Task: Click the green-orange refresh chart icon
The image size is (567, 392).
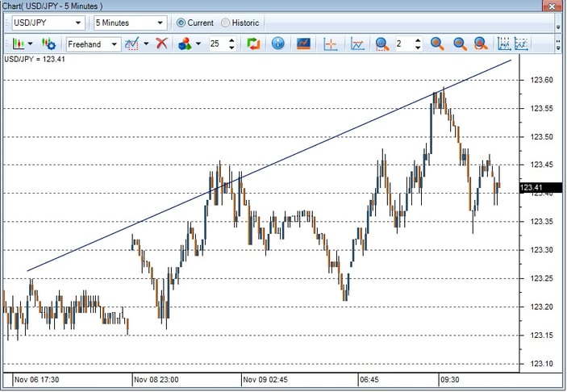Action: [253, 44]
